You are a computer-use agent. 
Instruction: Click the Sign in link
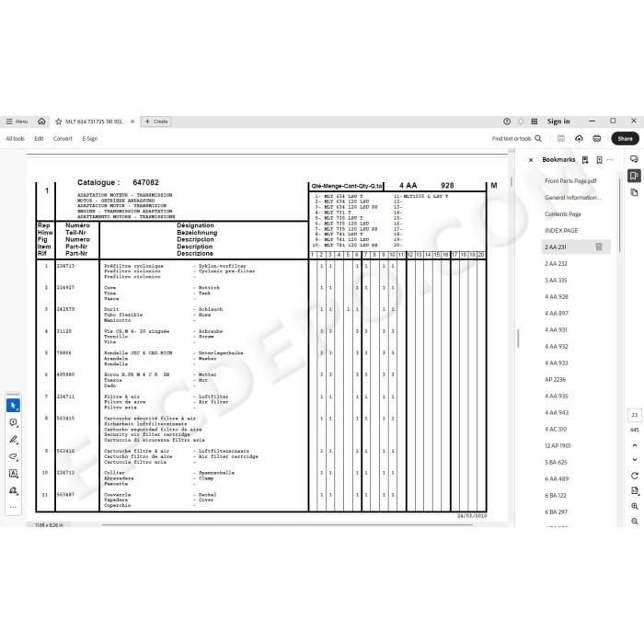[558, 121]
